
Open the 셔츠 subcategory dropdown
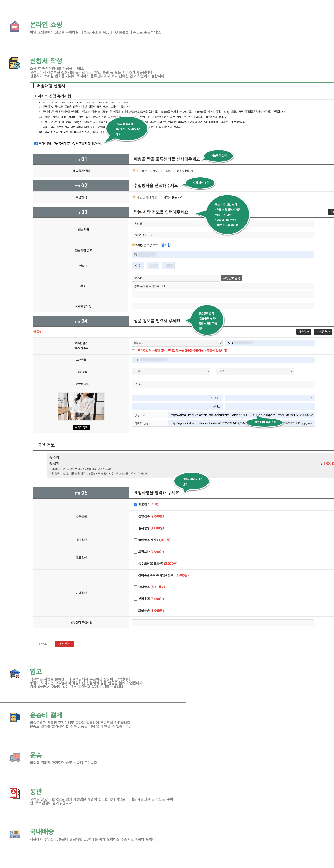(255, 371)
